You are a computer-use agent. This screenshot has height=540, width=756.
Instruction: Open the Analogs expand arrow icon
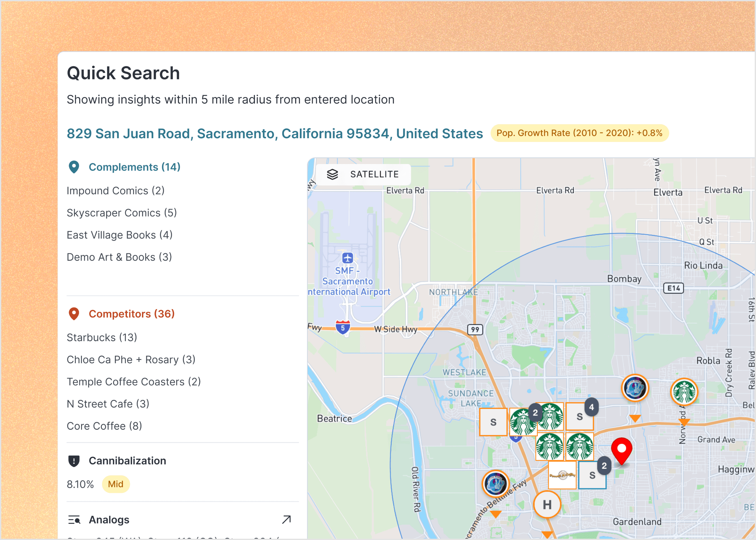pyautogui.click(x=286, y=519)
